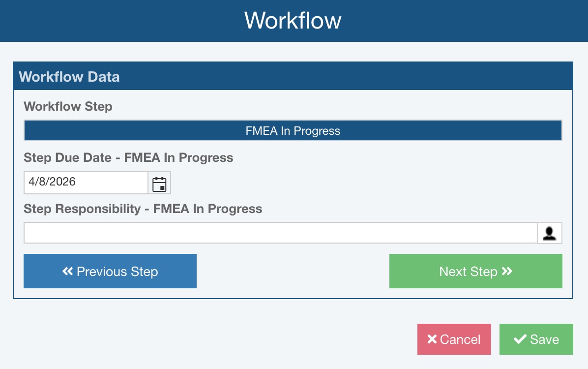The height and width of the screenshot is (369, 588).
Task: Click the Step Responsibility label text
Action: (143, 209)
